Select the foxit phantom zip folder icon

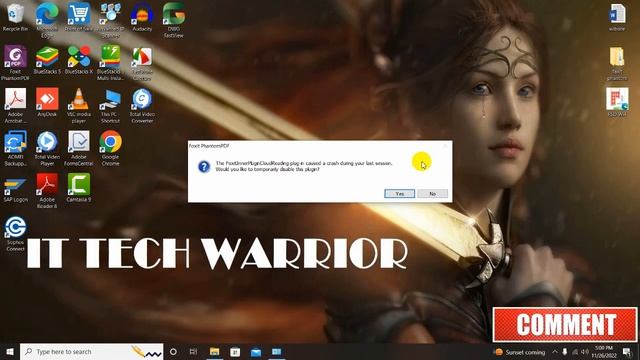point(617,63)
